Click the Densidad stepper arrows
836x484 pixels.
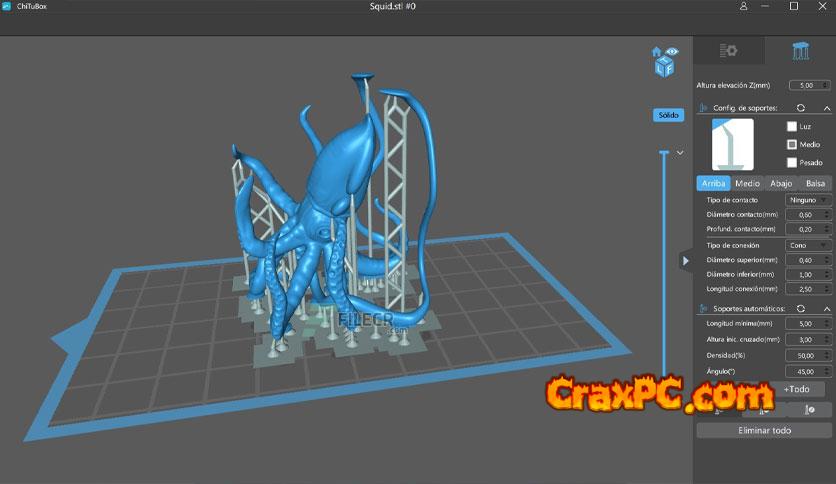click(x=826, y=356)
